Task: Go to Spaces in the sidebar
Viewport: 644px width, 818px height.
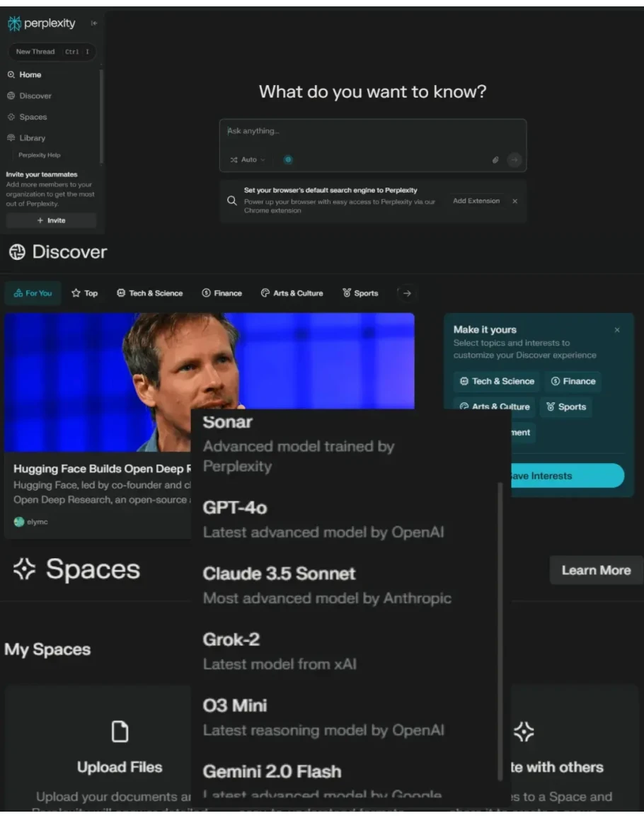Action: (x=33, y=117)
